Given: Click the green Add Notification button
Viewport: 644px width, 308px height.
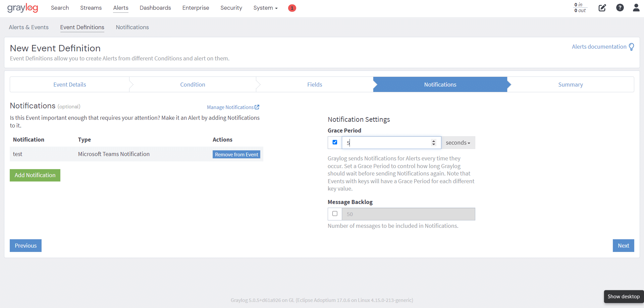Looking at the screenshot, I should [x=35, y=175].
